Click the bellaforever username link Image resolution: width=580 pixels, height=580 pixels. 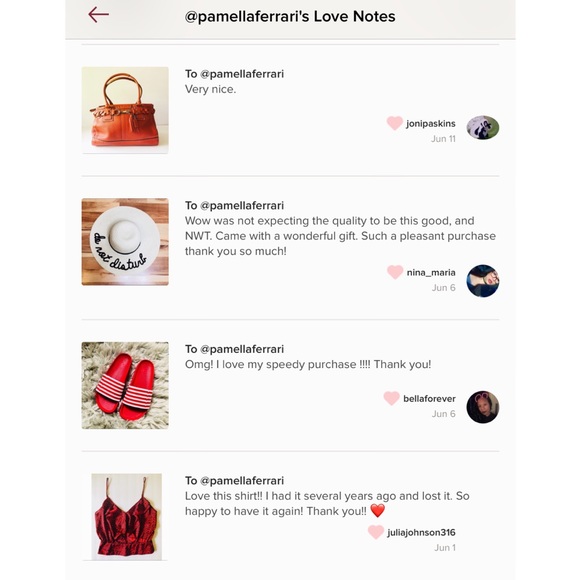point(429,399)
